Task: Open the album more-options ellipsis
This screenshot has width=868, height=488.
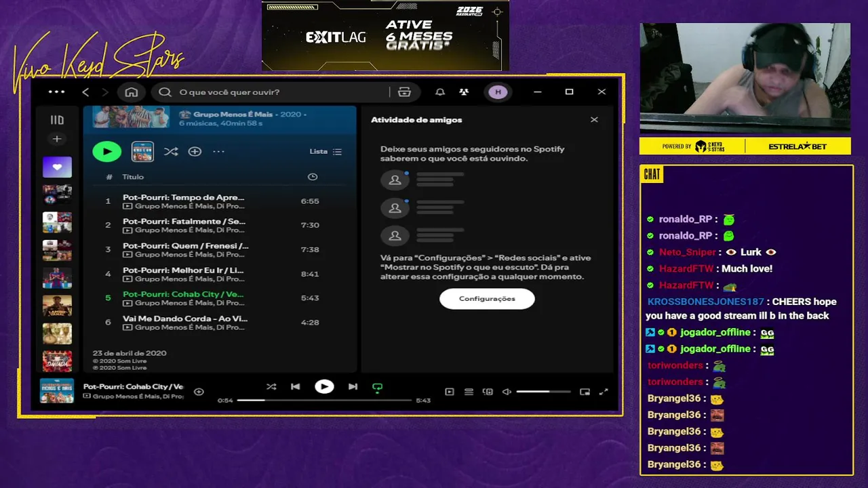Action: coord(218,152)
